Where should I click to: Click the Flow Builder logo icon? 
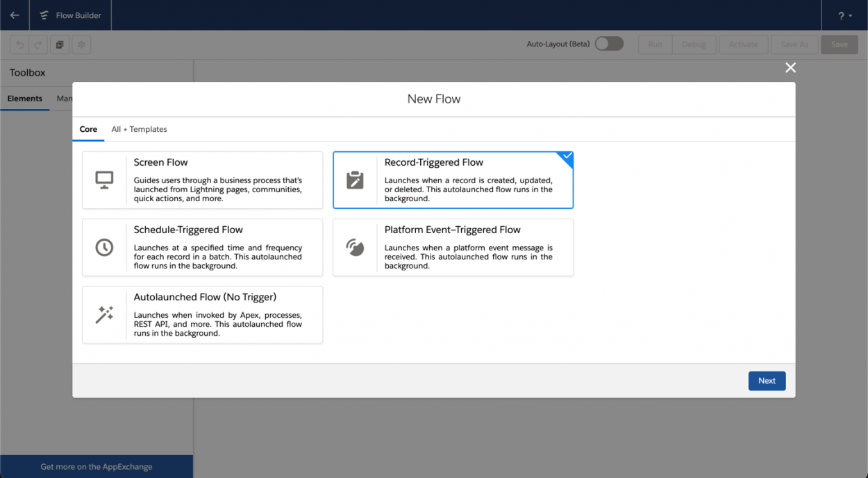[44, 15]
